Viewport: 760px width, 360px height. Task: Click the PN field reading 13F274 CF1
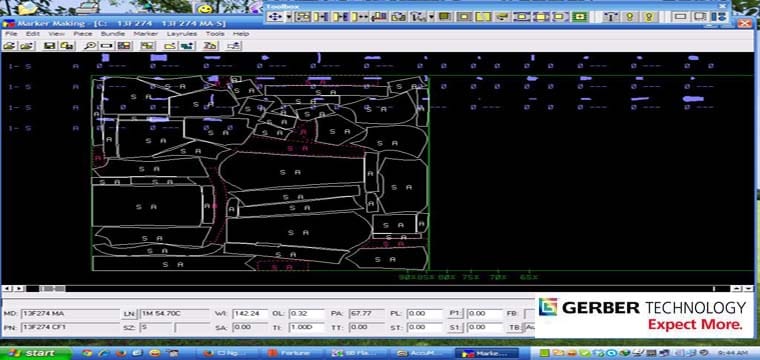(70, 327)
